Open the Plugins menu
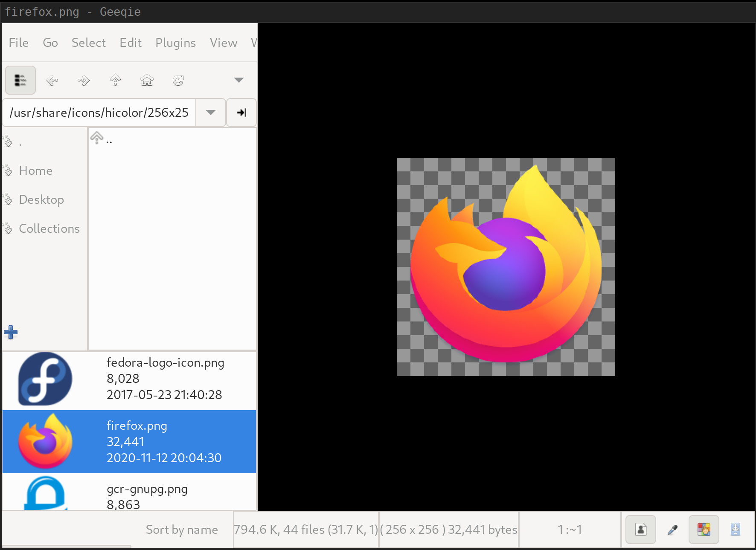This screenshot has width=756, height=550. pos(175,43)
